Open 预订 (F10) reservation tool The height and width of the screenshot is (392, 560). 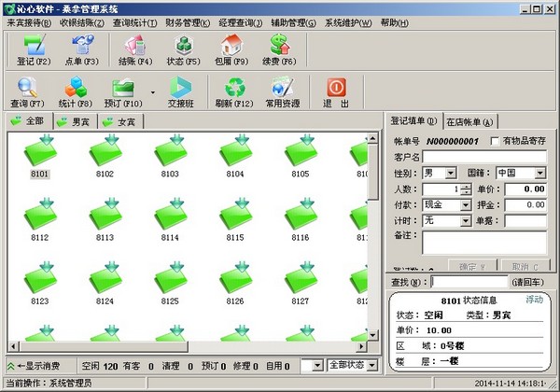point(123,91)
